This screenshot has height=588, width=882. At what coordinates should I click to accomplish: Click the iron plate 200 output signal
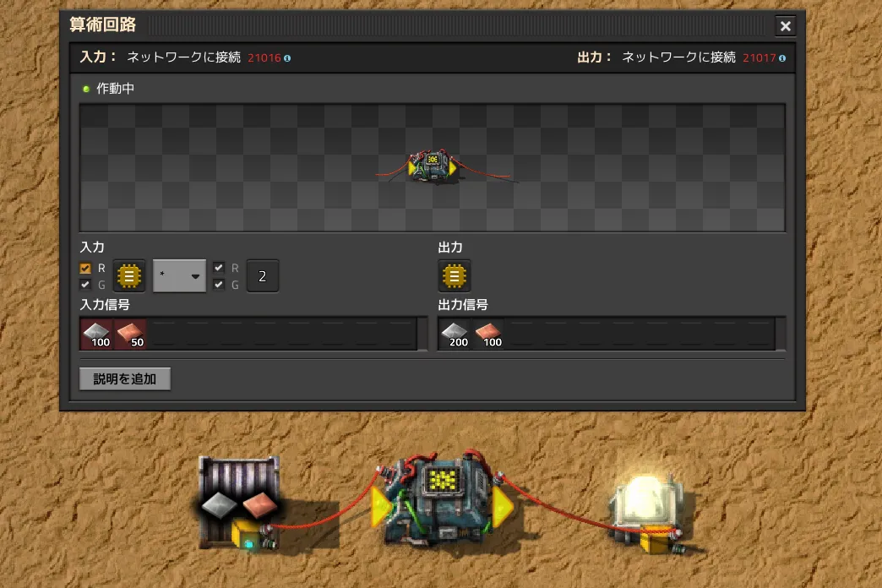click(455, 335)
